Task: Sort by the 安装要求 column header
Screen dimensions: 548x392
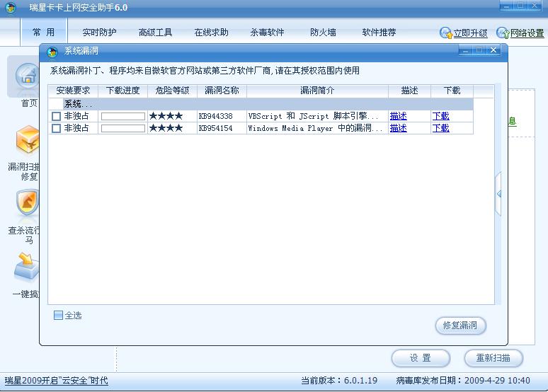Action: [73, 91]
